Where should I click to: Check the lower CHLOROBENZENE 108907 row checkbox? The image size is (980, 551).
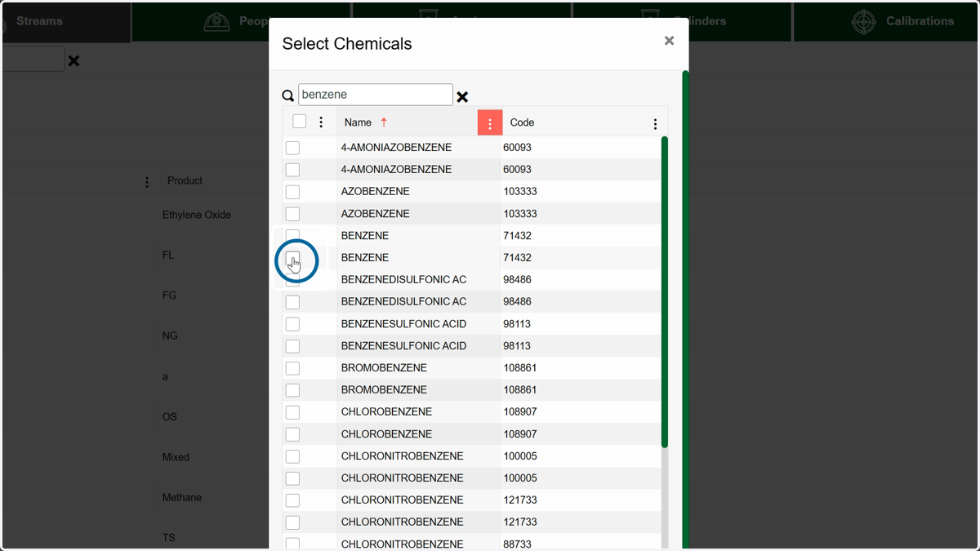click(292, 434)
